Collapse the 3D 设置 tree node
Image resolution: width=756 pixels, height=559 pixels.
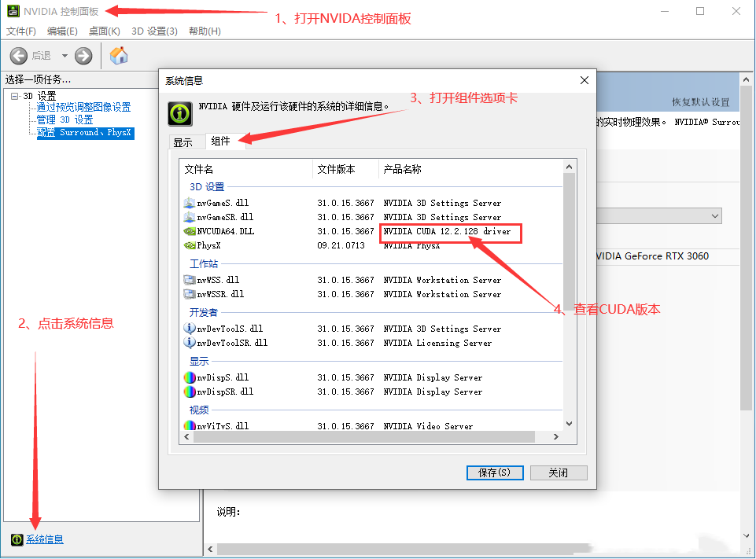[x=14, y=96]
